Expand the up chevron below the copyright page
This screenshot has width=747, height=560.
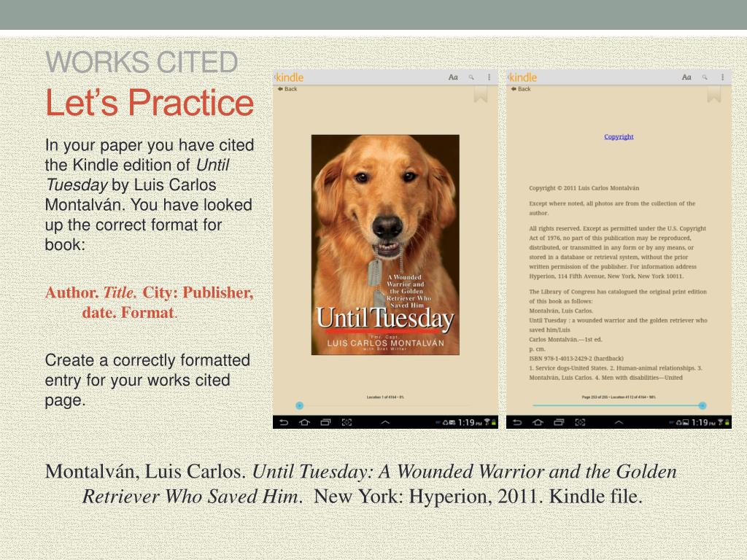[x=619, y=422]
